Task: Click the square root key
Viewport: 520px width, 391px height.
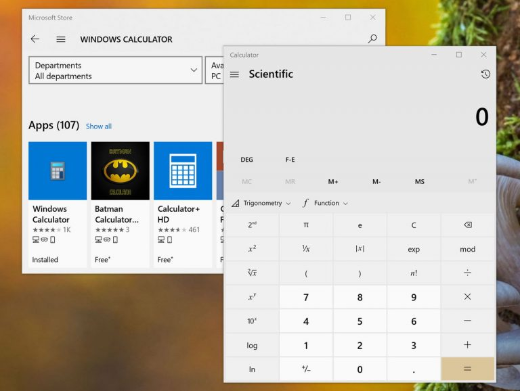Action: 252,273
